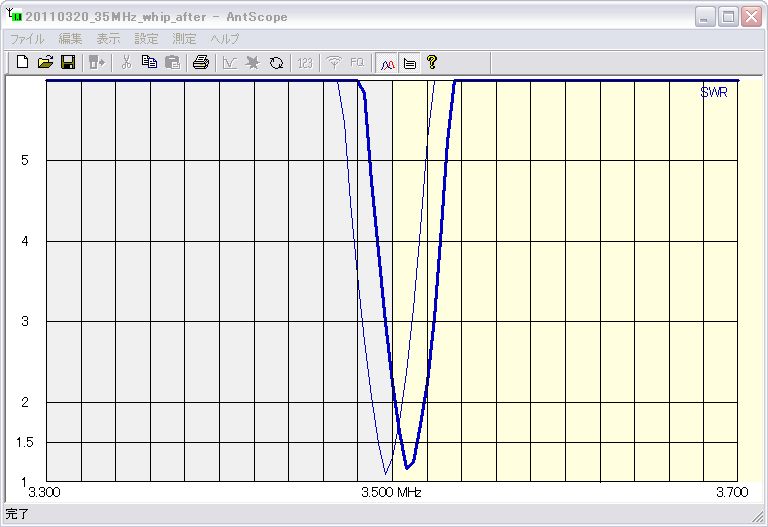Open the 設定 menu

point(146,39)
